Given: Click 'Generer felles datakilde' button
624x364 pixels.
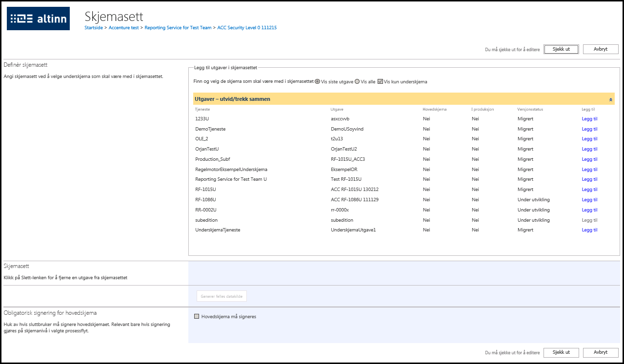Looking at the screenshot, I should (x=222, y=296).
